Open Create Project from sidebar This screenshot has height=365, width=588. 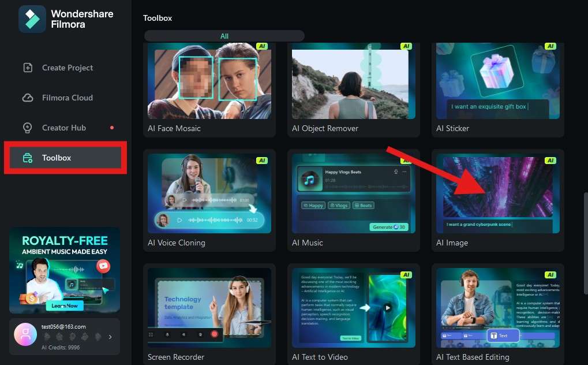(65, 68)
